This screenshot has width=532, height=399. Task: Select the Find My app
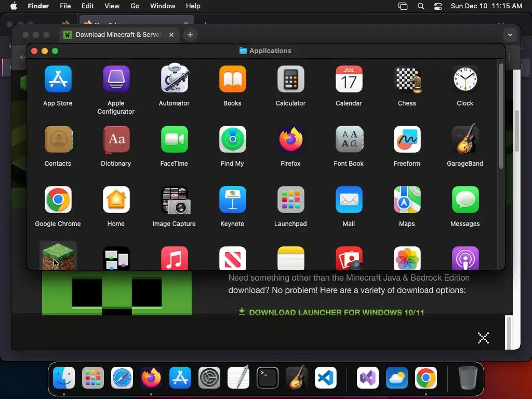pyautogui.click(x=232, y=139)
